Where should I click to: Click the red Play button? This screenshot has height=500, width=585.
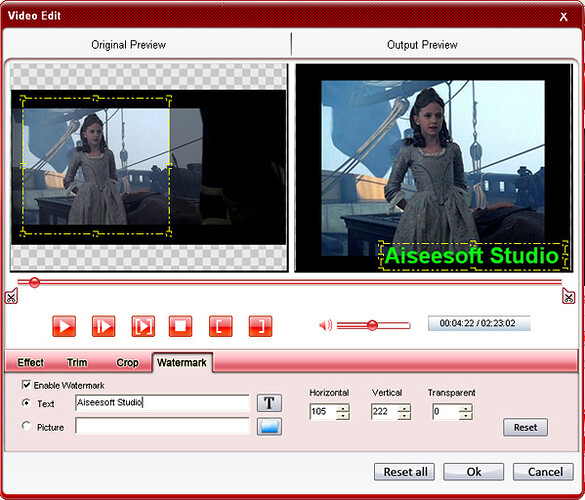(x=64, y=326)
